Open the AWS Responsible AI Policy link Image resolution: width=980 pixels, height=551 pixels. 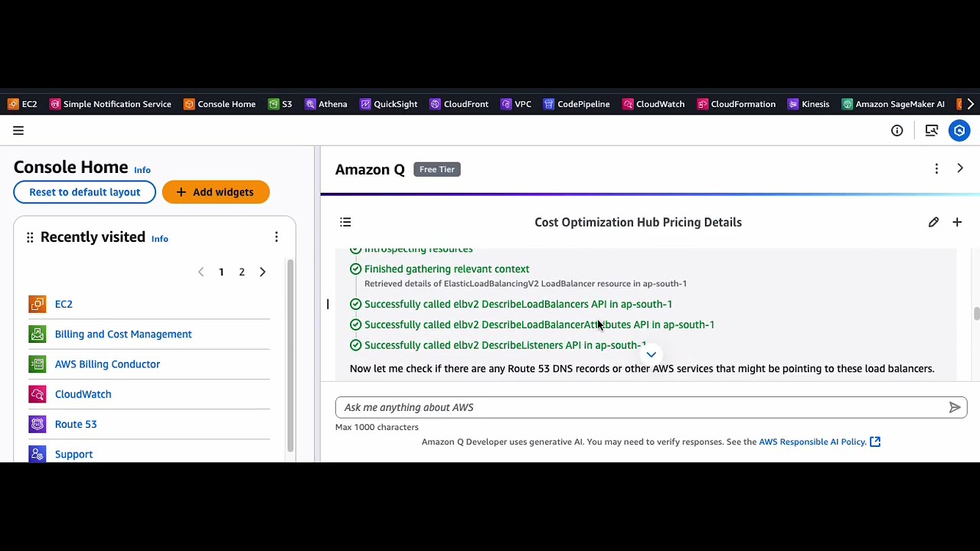[x=819, y=442]
